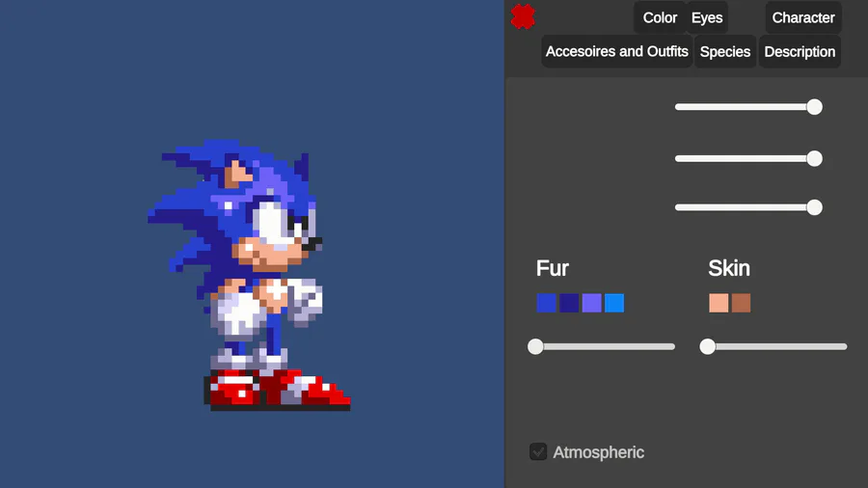Select Accesoires and Outfits tab
868x488 pixels.
616,51
